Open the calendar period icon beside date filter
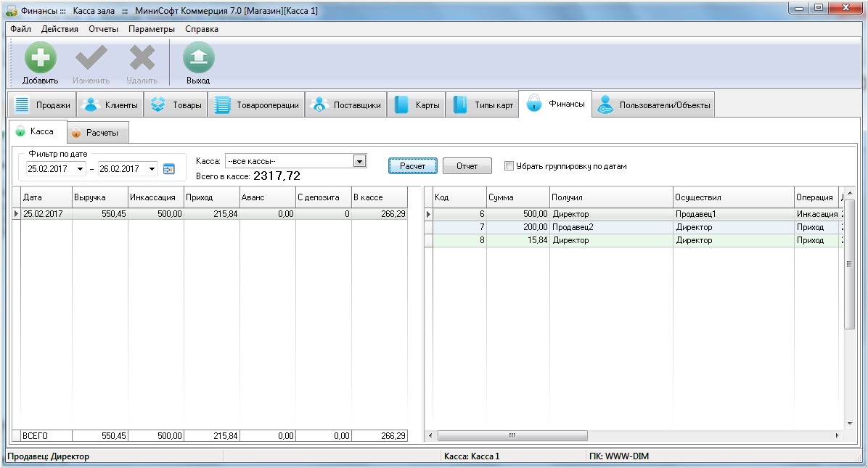The height and width of the screenshot is (468, 868). pos(169,169)
